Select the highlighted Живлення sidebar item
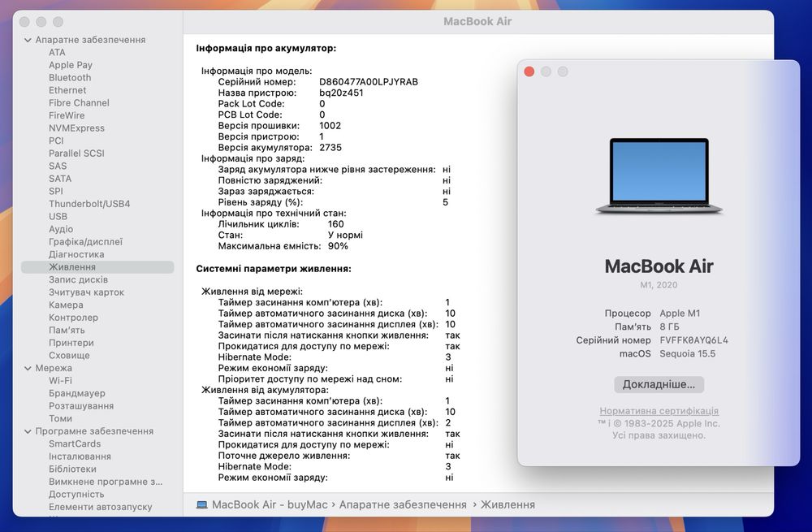 97,266
